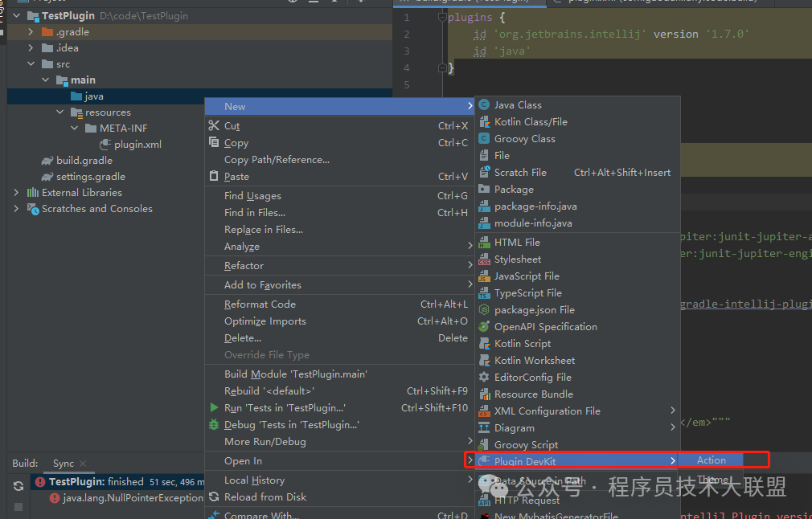
Task: Click the Package folder icon in submenu
Action: [x=484, y=190]
